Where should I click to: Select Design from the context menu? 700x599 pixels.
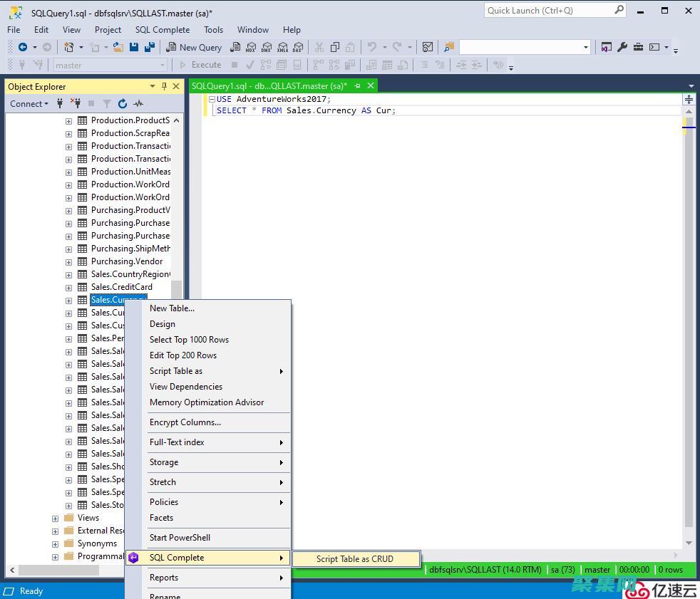[x=163, y=324]
